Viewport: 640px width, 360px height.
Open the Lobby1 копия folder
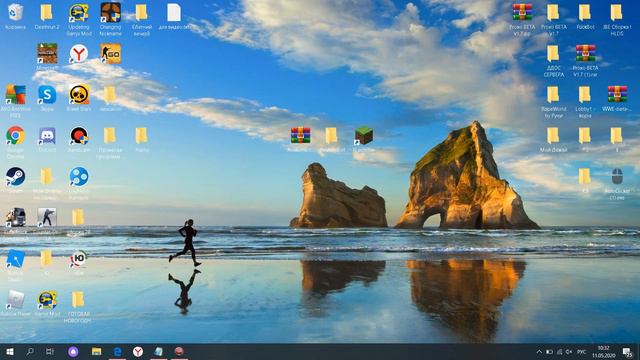(584, 95)
